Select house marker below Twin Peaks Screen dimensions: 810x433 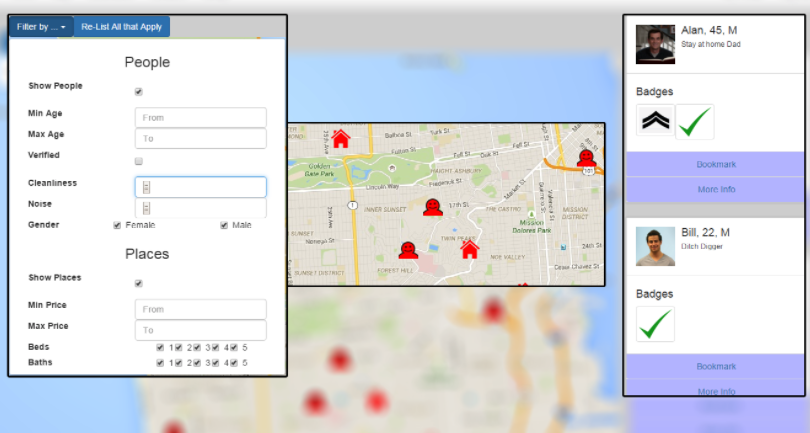tap(470, 249)
